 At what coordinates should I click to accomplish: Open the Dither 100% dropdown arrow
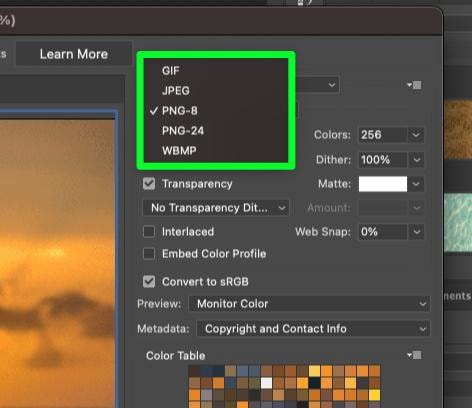point(416,160)
